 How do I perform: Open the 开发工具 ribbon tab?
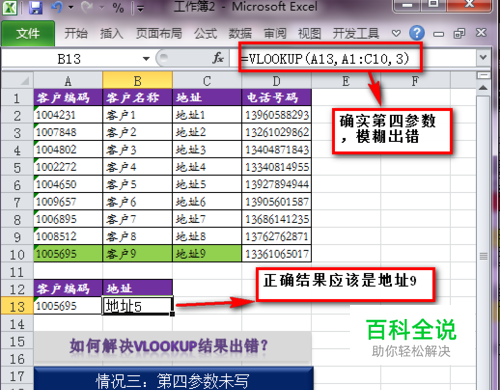(356, 33)
